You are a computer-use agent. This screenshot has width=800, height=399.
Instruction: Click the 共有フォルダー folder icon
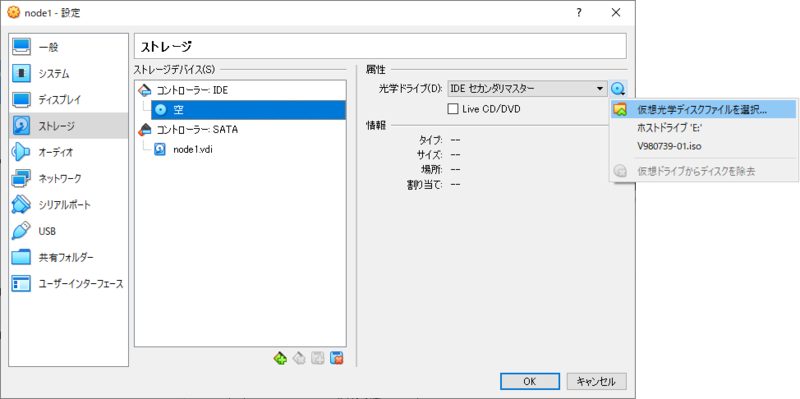(21, 257)
